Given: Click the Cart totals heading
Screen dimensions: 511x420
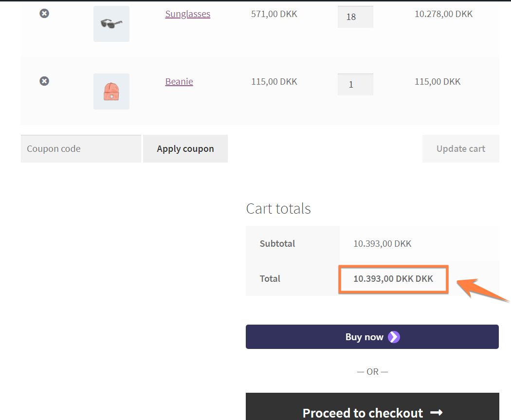Looking at the screenshot, I should (x=278, y=208).
